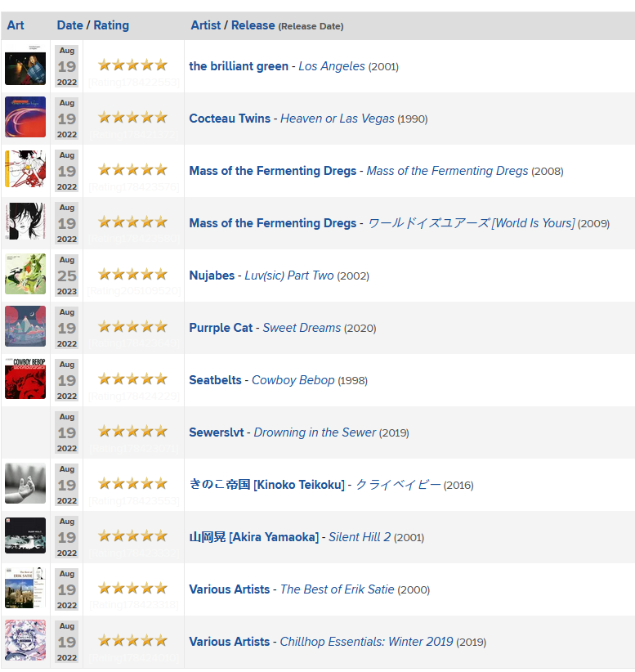635x672 pixels.
Task: Open Cocteau Twins artist link
Action: click(230, 119)
